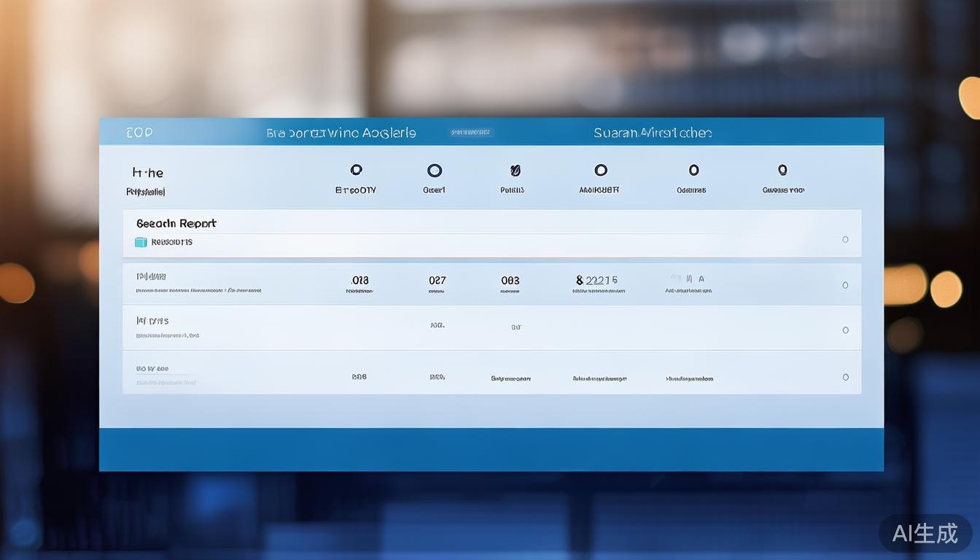980x560 pixels.
Task: Click the 82215 value in the first row
Action: point(597,280)
